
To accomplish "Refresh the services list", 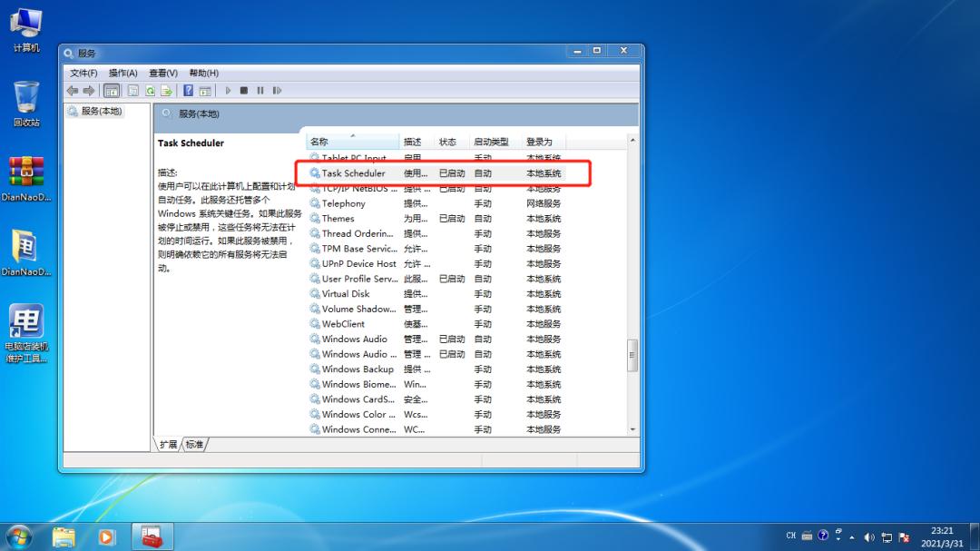I will [151, 90].
